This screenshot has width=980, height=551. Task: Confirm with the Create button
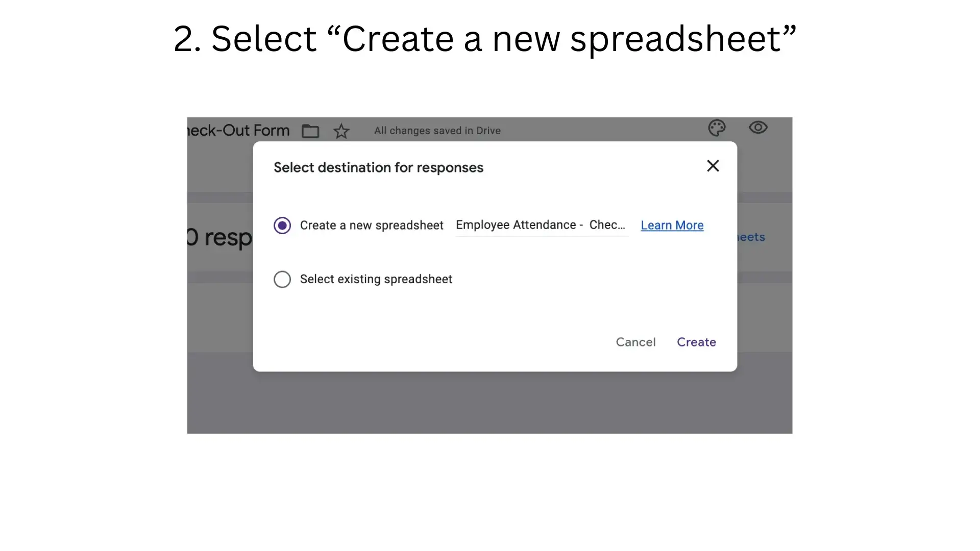(696, 342)
